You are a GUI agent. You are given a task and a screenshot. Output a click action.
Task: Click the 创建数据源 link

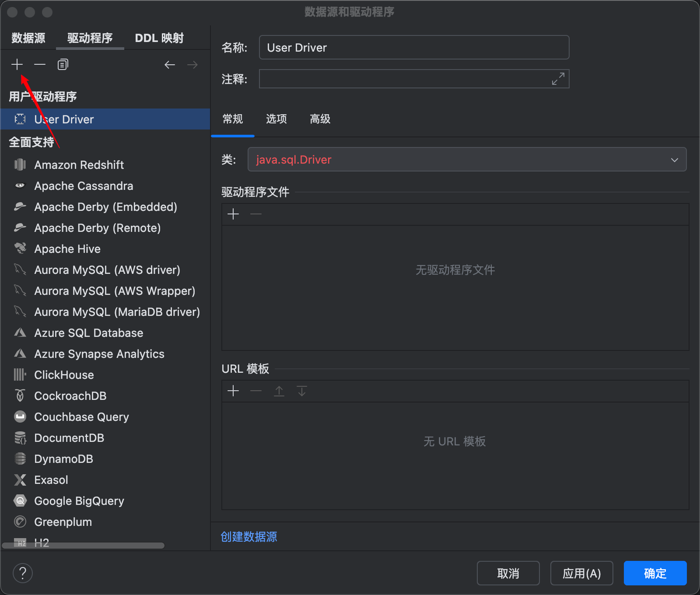tap(248, 537)
